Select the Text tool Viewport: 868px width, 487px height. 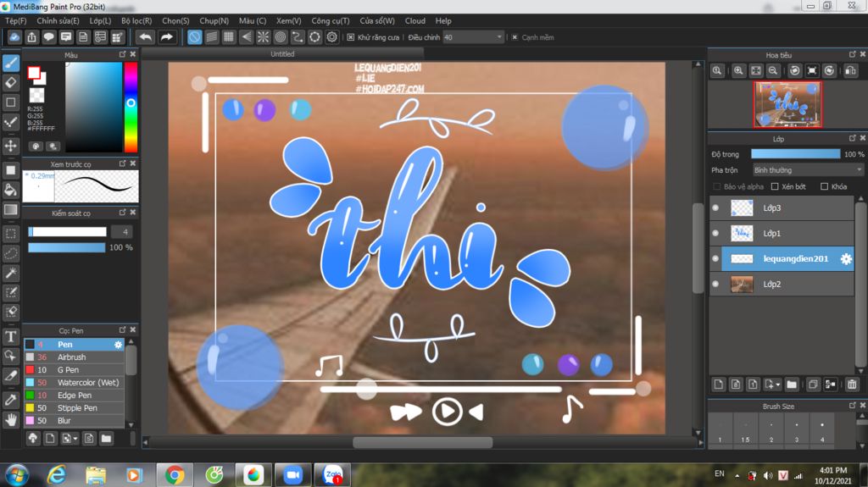(11, 336)
